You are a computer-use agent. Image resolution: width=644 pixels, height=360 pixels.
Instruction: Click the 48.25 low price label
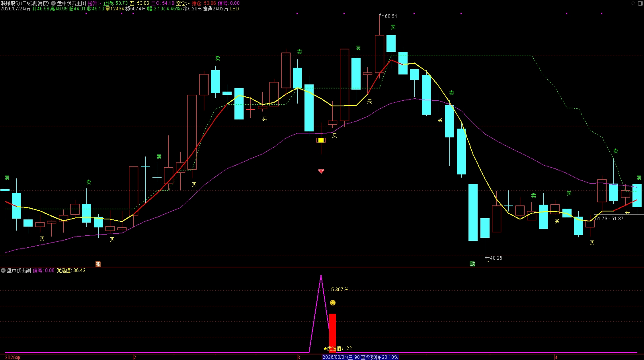[496, 258]
